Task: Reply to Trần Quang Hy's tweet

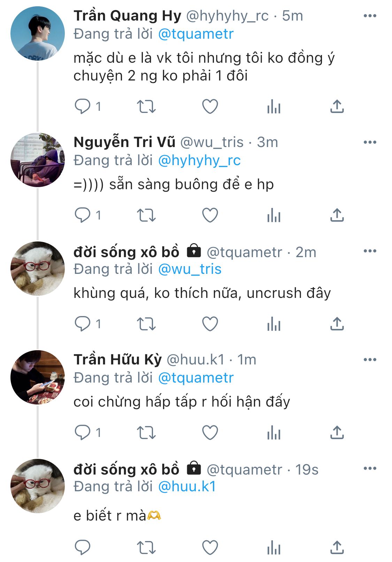Action: pos(83,107)
